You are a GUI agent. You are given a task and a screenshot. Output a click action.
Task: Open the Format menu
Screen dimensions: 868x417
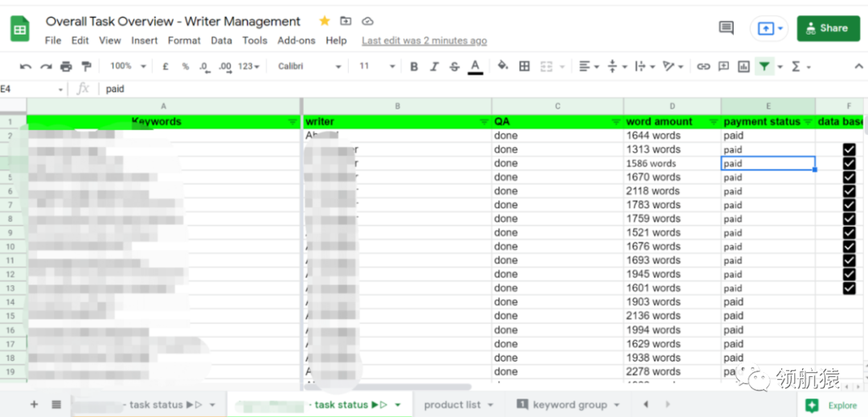coord(184,40)
